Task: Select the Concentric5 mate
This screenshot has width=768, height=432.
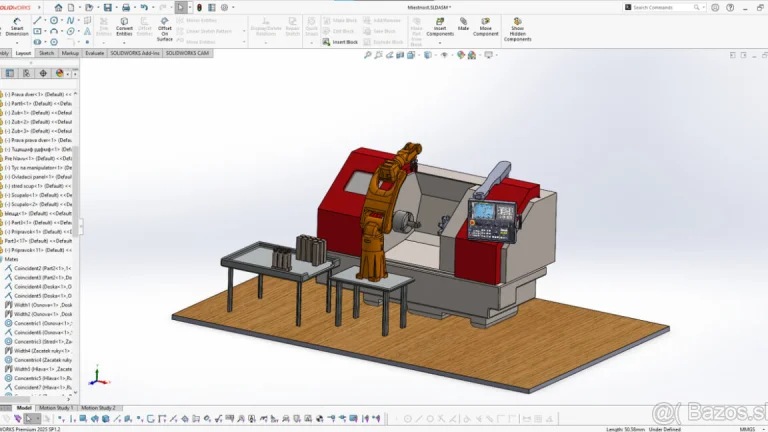Action: click(38, 378)
